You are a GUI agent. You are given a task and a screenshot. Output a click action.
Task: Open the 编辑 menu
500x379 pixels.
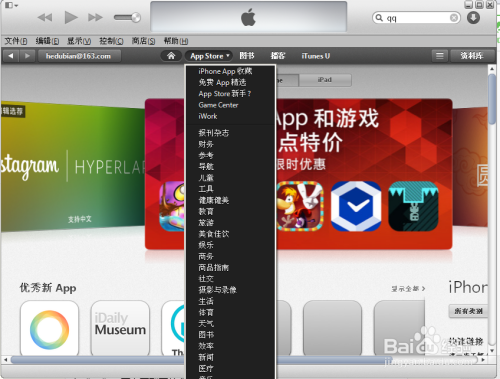tap(47, 41)
